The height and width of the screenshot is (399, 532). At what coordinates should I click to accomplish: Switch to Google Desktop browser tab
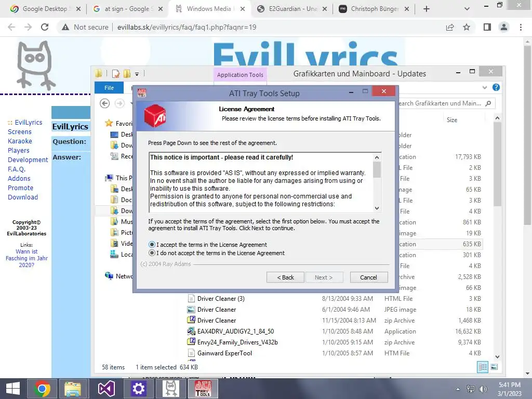(x=45, y=9)
